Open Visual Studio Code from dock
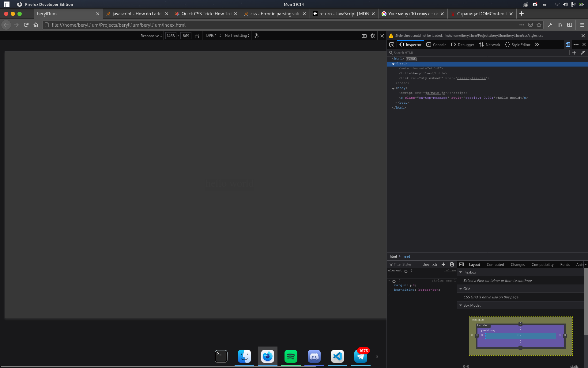 337,356
